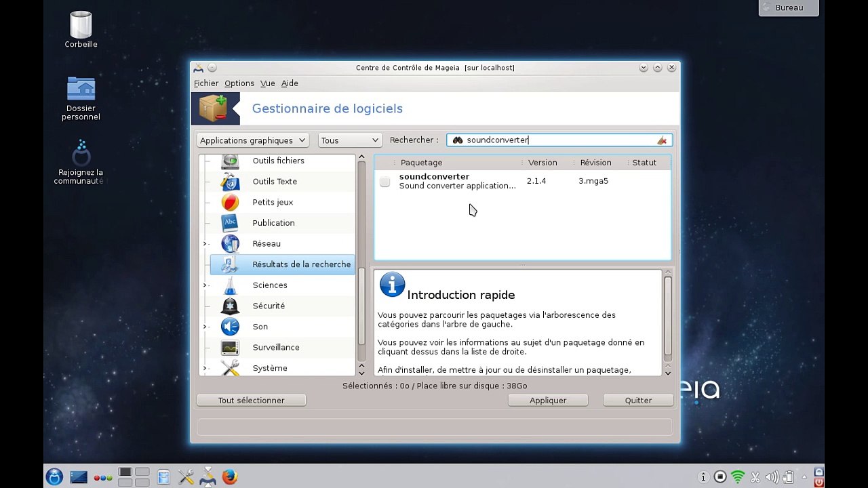
Task: Click the software manager taskbar entry
Action: tap(208, 477)
